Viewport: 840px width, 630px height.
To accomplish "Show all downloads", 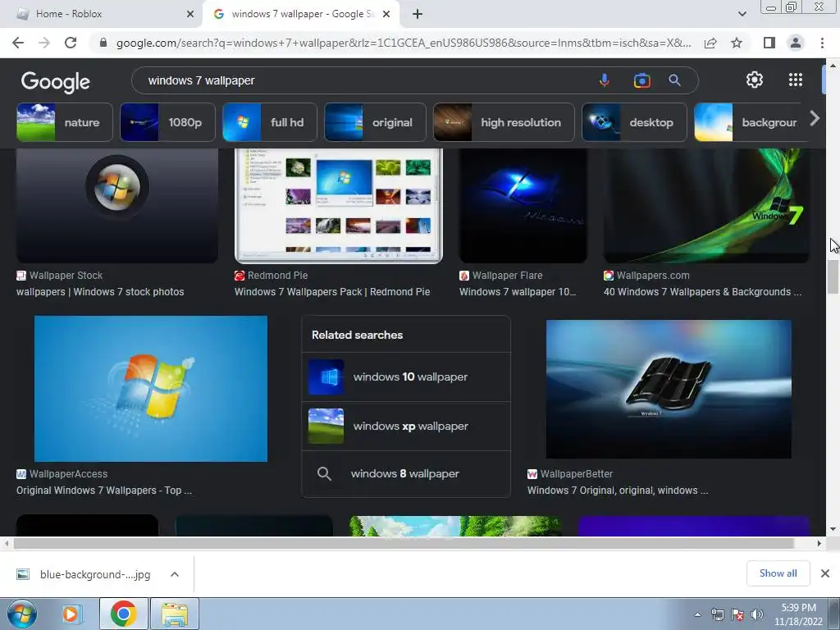I will tap(778, 573).
